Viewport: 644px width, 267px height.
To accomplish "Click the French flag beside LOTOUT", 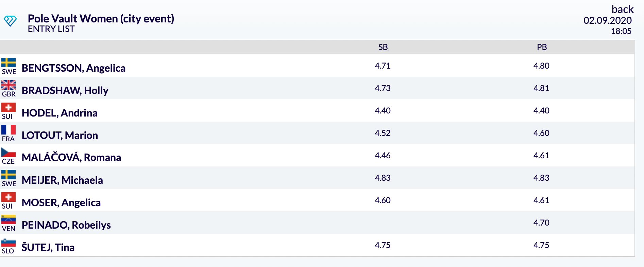I will [x=9, y=130].
